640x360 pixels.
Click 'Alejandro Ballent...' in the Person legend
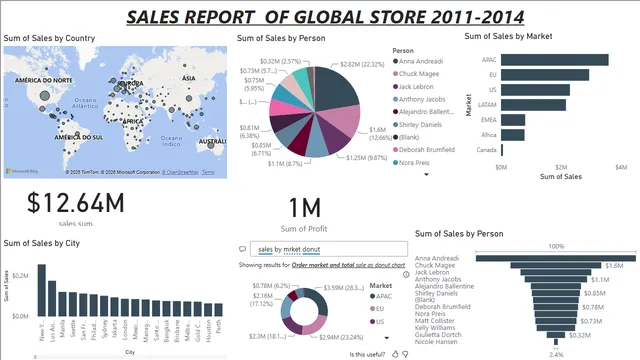[426, 112]
